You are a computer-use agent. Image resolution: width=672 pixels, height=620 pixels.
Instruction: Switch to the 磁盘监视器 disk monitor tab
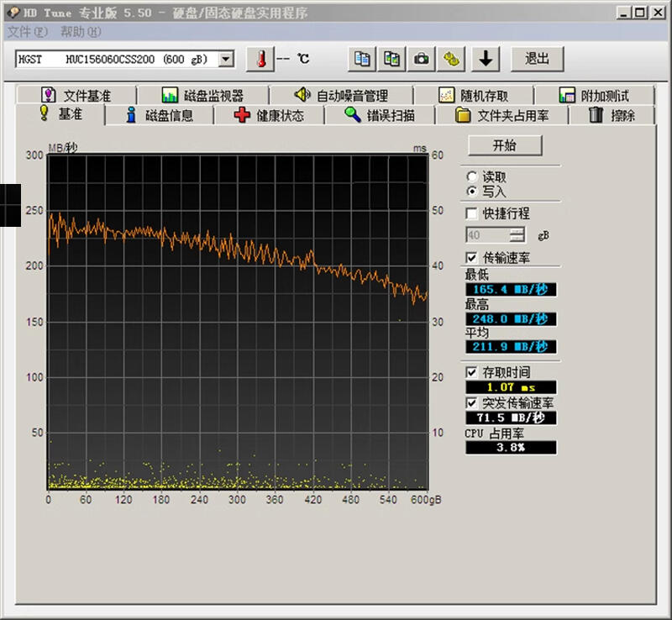point(202,95)
